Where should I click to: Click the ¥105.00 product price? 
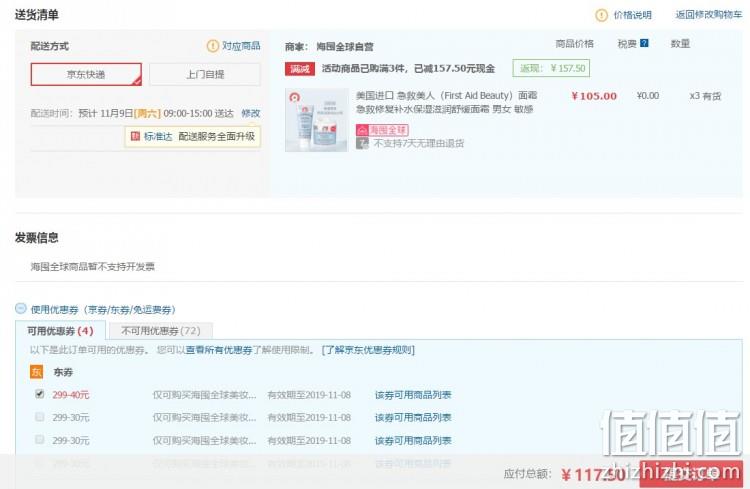point(594,96)
